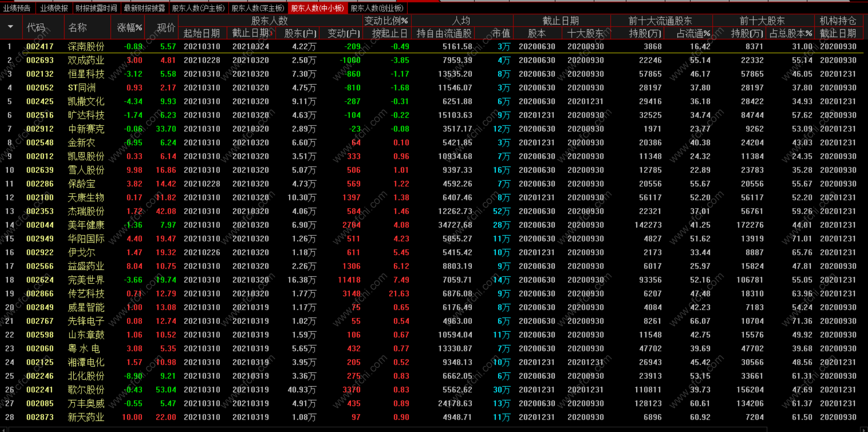
Task: Switch to the 业绩快报 tab
Action: (x=54, y=8)
